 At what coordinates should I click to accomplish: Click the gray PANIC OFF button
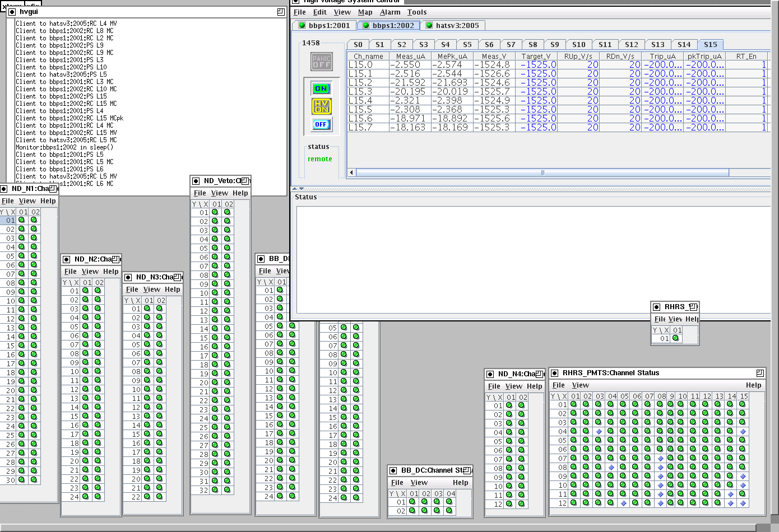coord(322,62)
